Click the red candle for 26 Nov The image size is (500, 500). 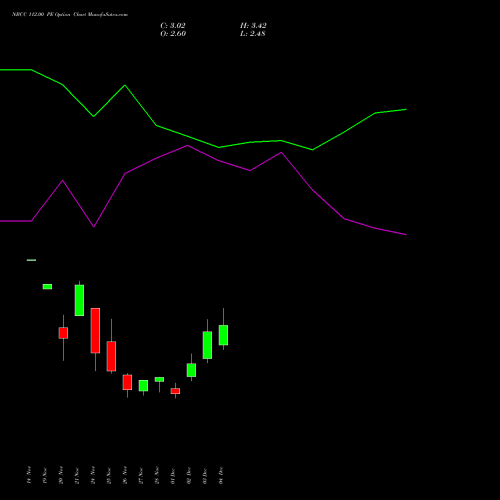pyautogui.click(x=127, y=382)
